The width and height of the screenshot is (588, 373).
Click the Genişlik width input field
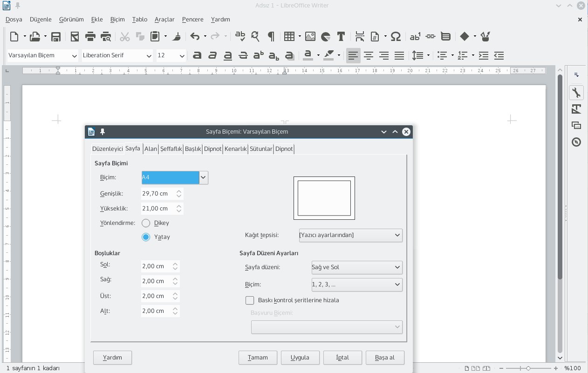(157, 194)
